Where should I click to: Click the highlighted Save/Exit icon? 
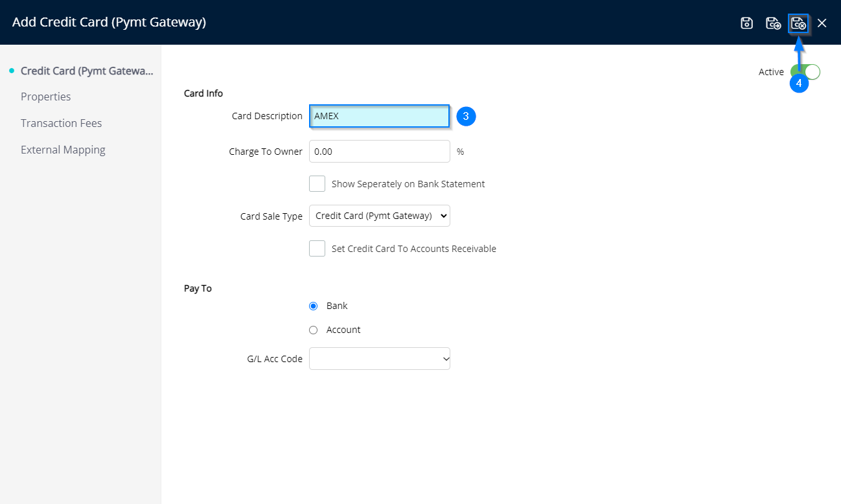[x=798, y=24]
